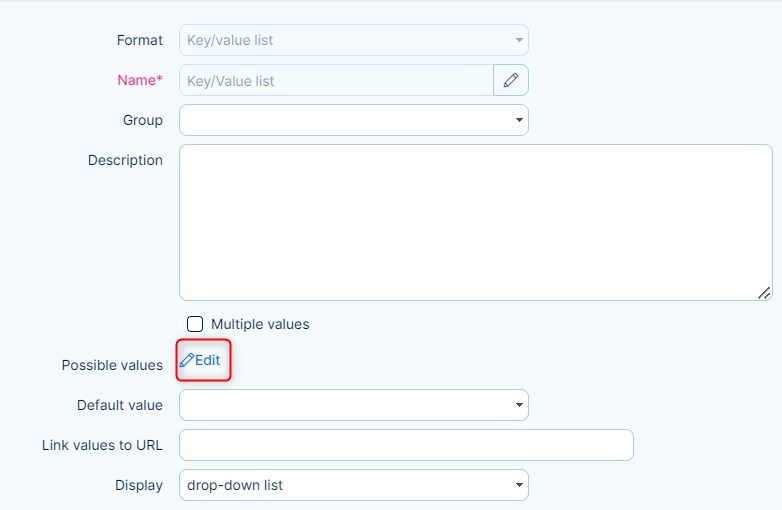Click the "Description" field label
The width and height of the screenshot is (782, 510).
pyautogui.click(x=125, y=160)
